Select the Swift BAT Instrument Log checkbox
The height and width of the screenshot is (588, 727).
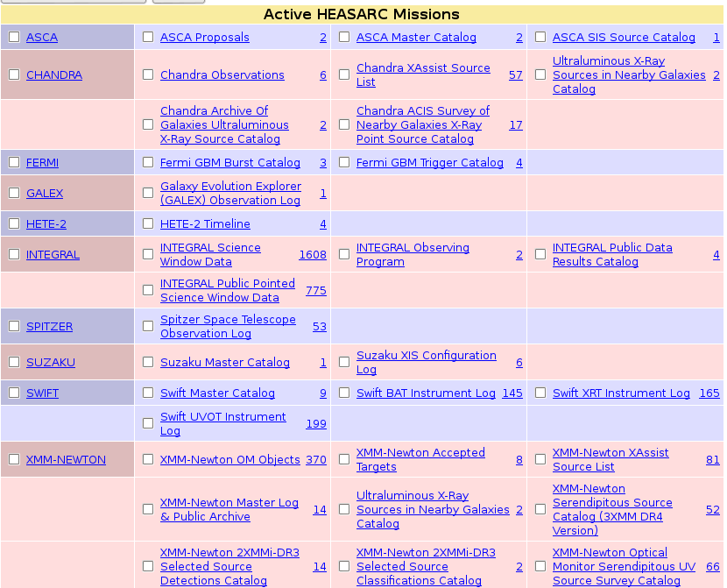point(344,393)
